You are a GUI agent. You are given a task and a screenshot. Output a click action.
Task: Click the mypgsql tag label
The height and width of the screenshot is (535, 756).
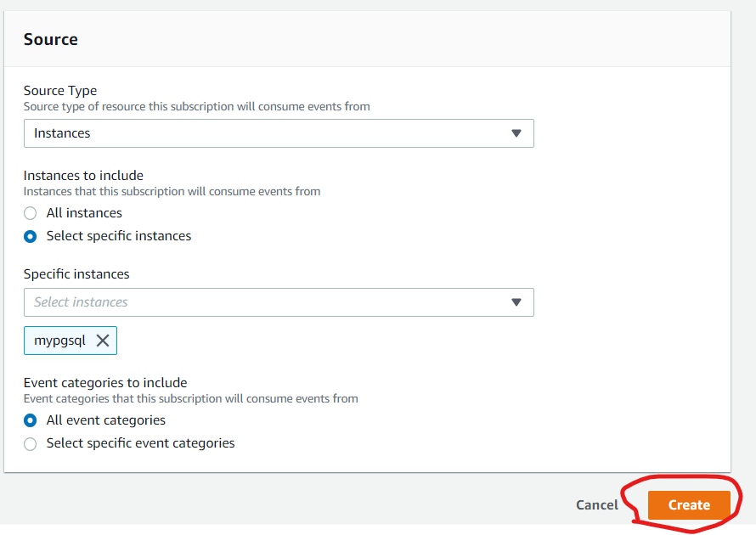[61, 340]
